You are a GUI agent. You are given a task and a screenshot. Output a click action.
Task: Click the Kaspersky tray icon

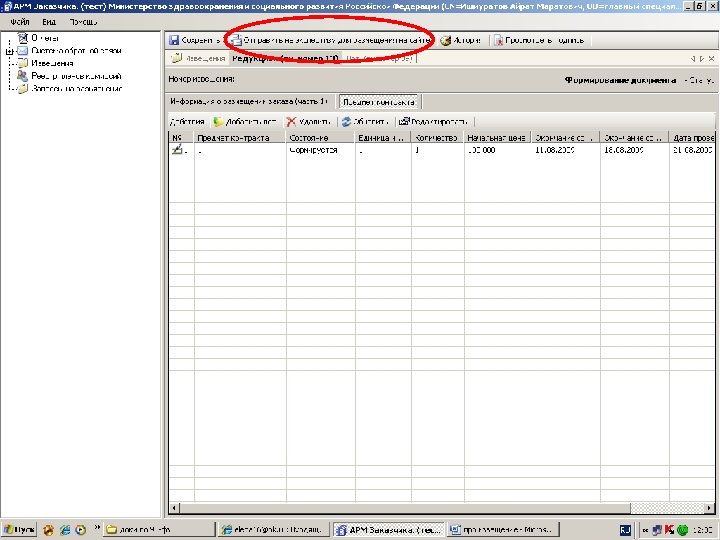pos(669,530)
